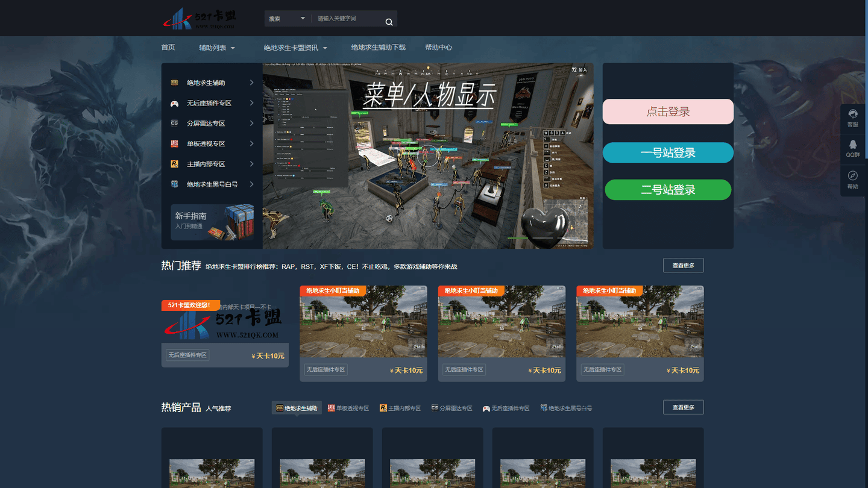Select the 无后座插件专区 tab under 热销产品

pos(506,408)
